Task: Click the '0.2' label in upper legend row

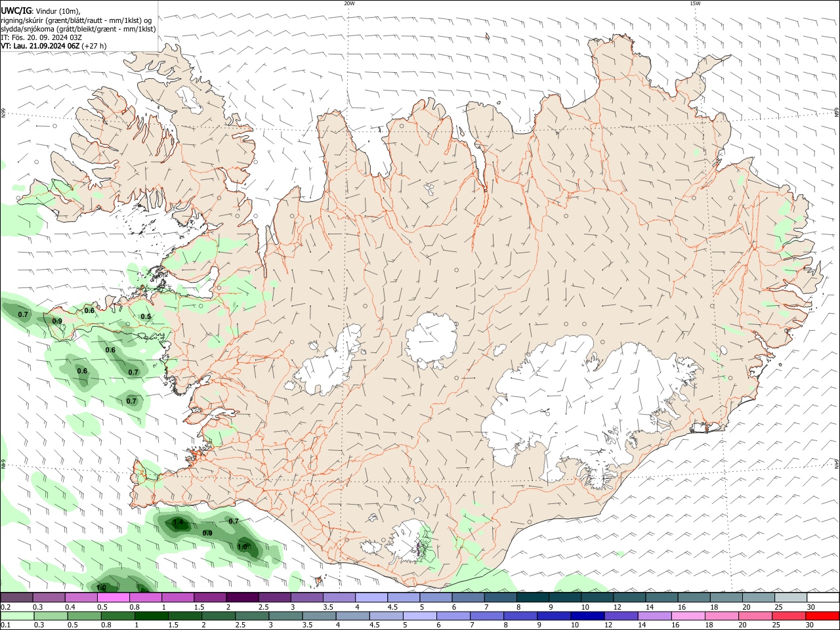Action: (x=6, y=607)
